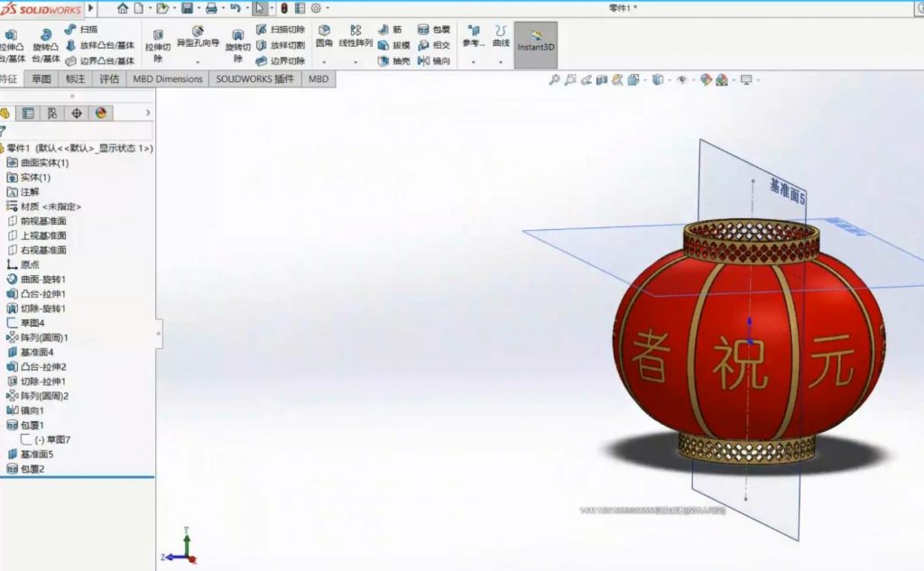This screenshot has width=924, height=571.
Task: Select 凸台-拉伸2 feature in tree
Action: click(x=36, y=366)
